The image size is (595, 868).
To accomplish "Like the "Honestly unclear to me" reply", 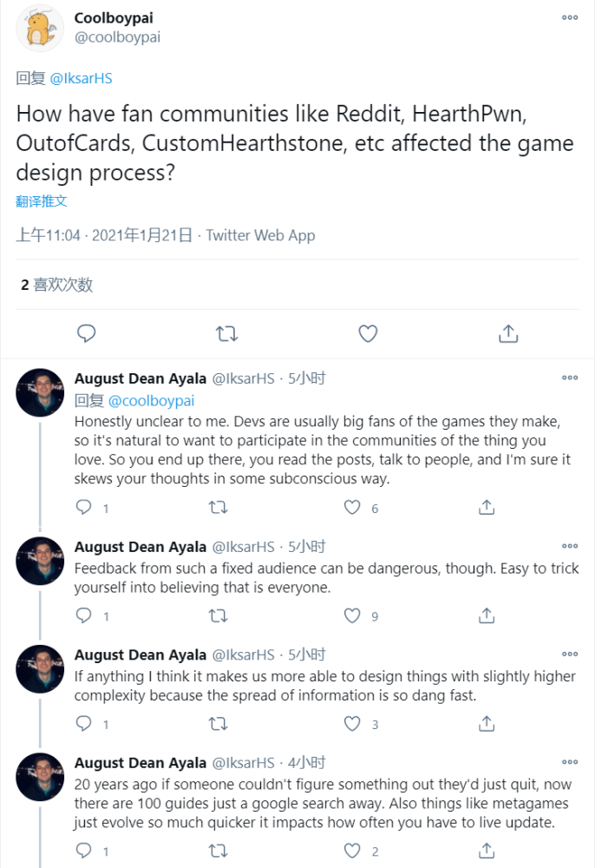I will 352,508.
